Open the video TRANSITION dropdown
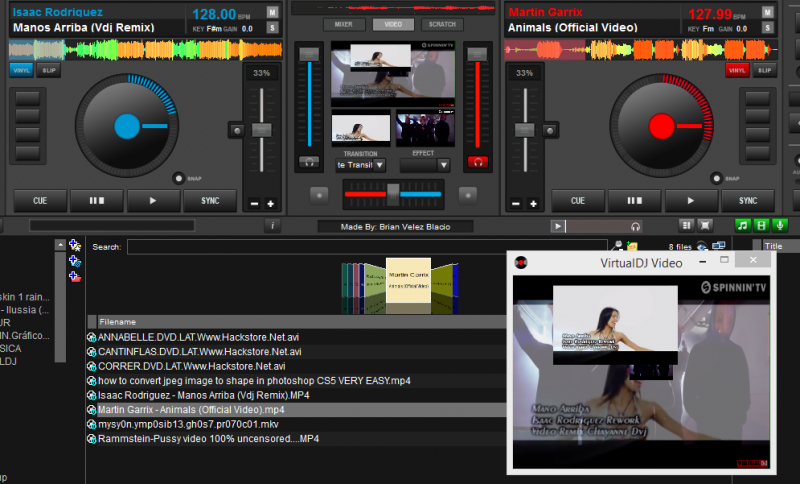 click(379, 165)
